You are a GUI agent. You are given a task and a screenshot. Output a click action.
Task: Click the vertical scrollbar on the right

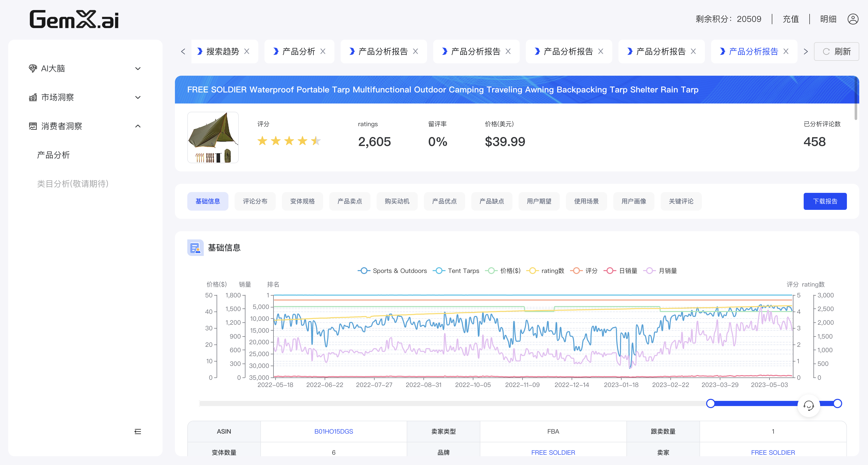click(856, 98)
